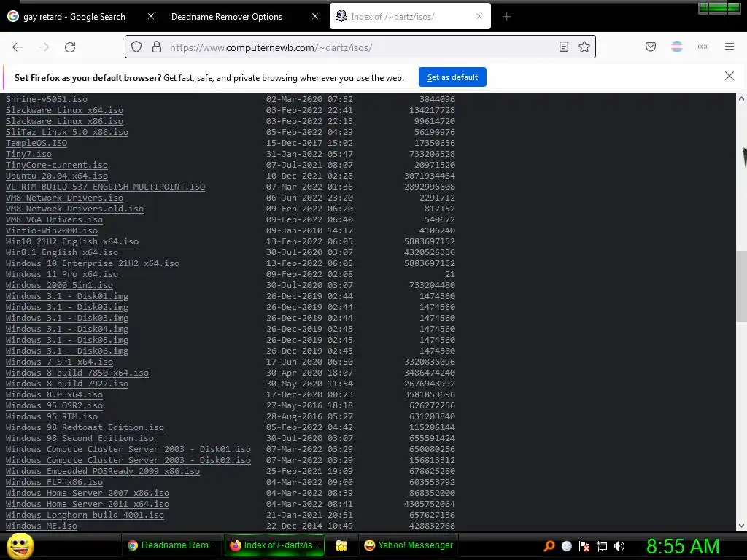Viewport: 747px width, 560px height.
Task: Open Windows_98_Second_Edition.iso link
Action: click(x=80, y=438)
